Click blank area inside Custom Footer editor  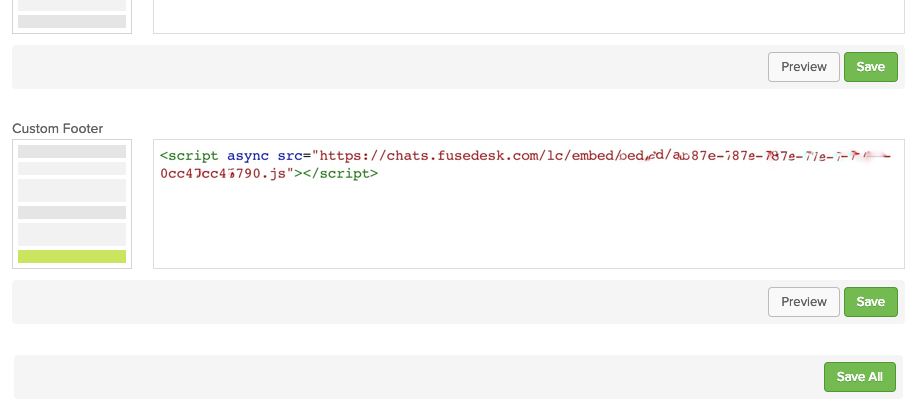(529, 228)
